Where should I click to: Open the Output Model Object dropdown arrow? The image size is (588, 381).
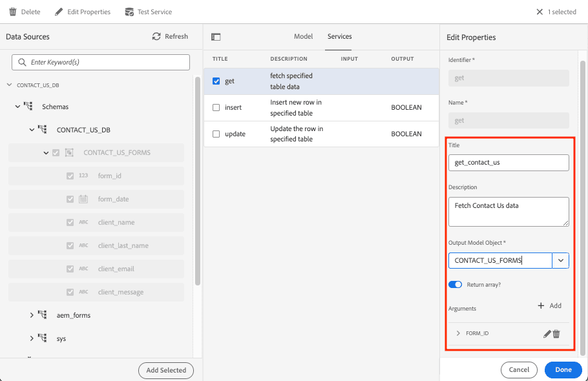pyautogui.click(x=561, y=261)
